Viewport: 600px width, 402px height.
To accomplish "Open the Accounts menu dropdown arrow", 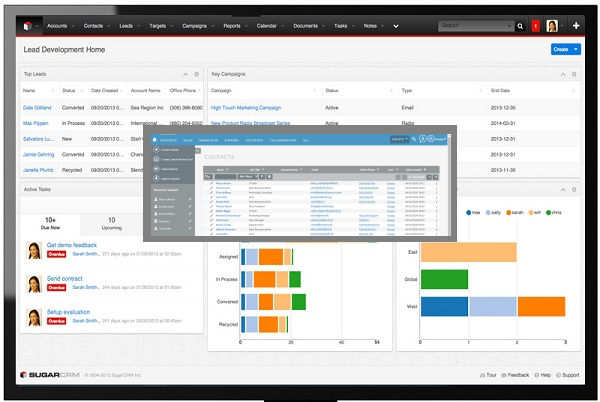I will [x=71, y=26].
